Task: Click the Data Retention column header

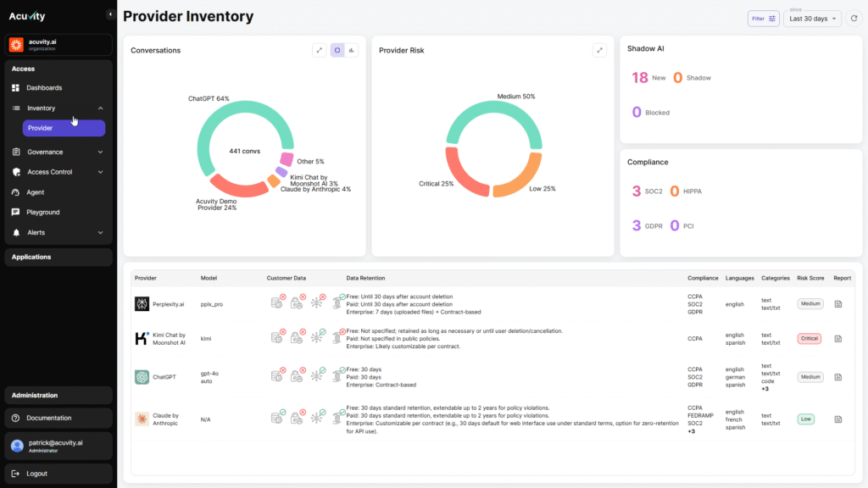Action: (365, 278)
